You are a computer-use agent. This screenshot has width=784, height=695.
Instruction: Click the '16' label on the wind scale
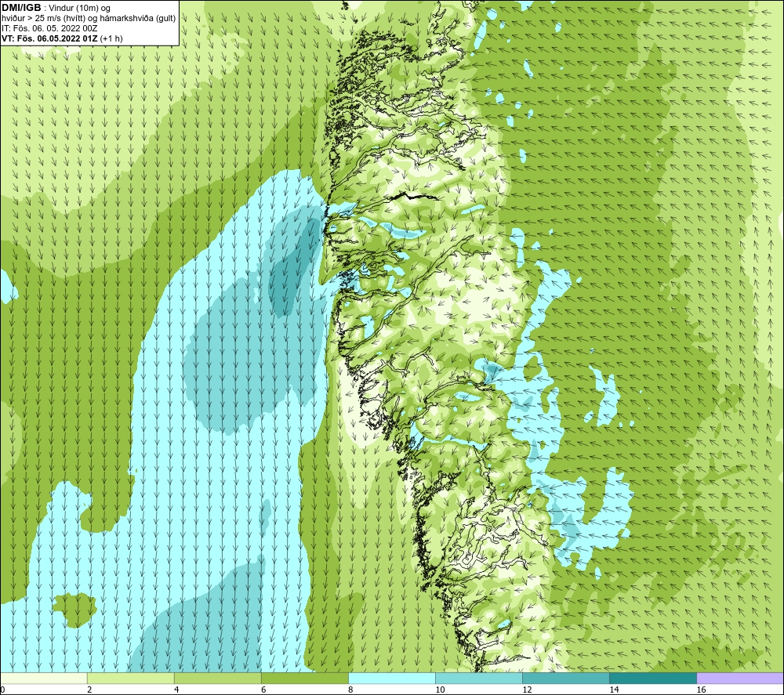click(x=701, y=690)
